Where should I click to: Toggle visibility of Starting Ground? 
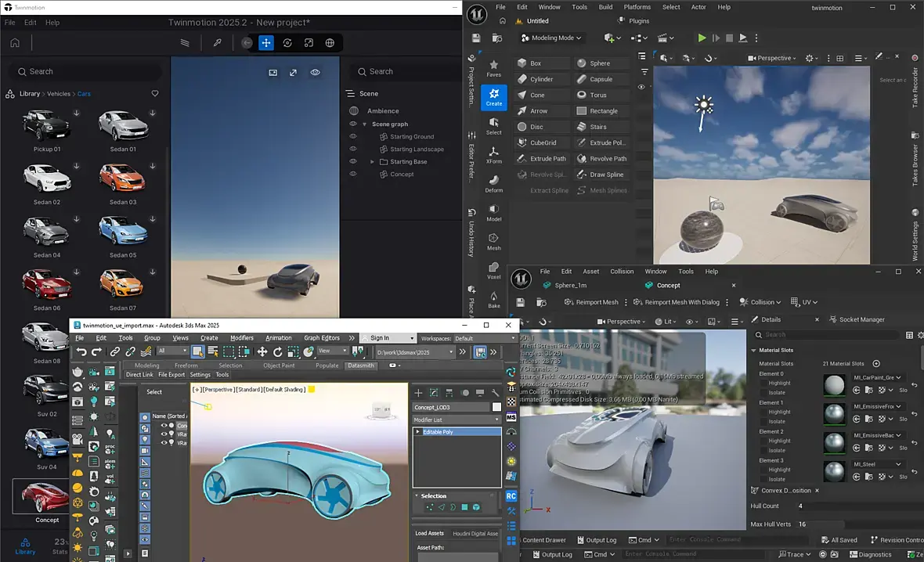coord(353,137)
